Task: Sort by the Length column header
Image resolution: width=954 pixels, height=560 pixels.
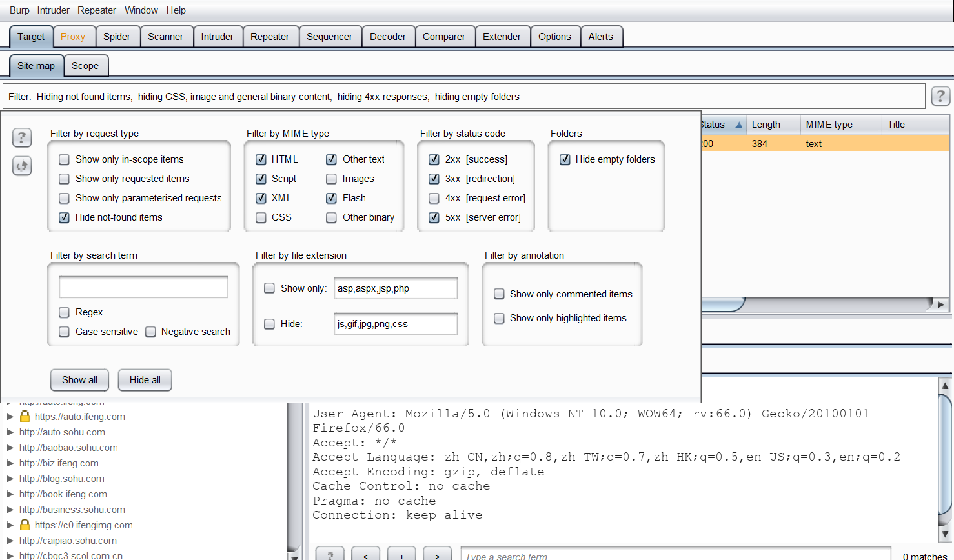Action: coord(773,125)
